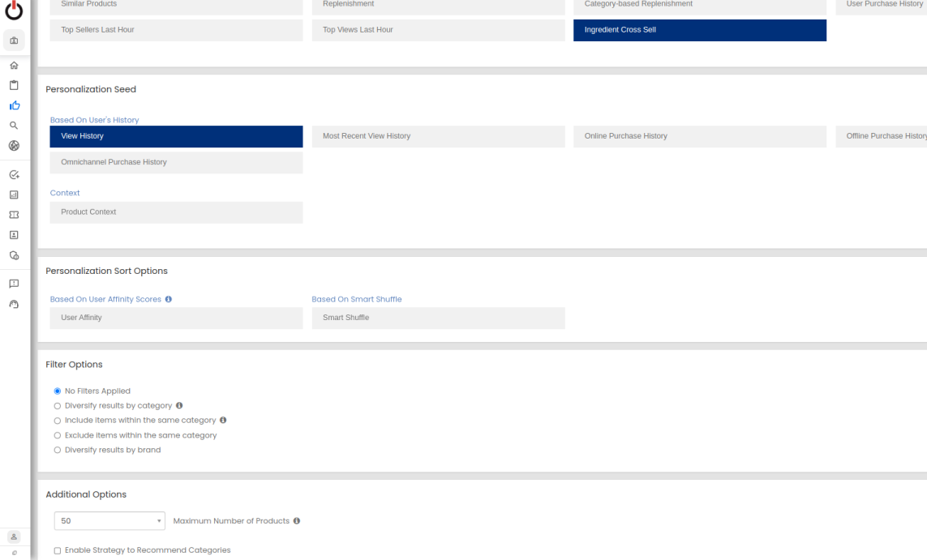The width and height of the screenshot is (927, 560).
Task: Select the User Affinity sort option
Action: pyautogui.click(x=176, y=318)
